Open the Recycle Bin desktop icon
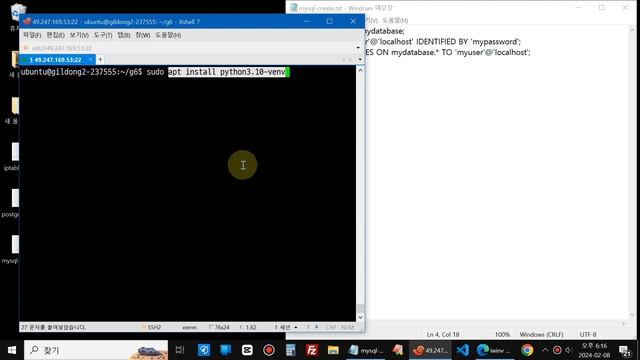 click(x=17, y=14)
